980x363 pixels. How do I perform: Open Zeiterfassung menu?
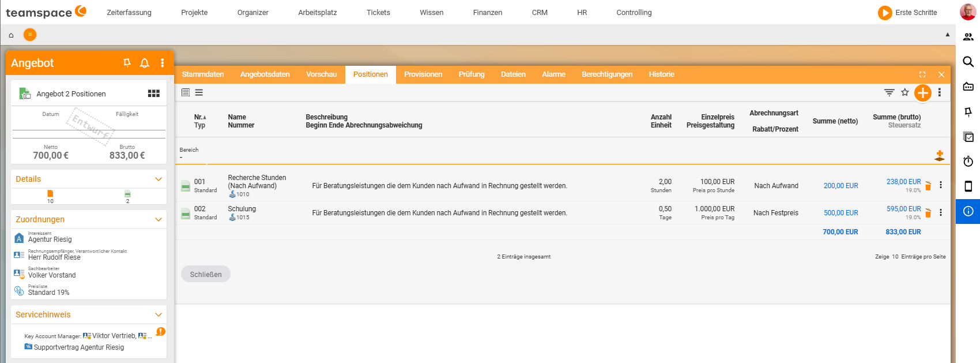(x=129, y=12)
